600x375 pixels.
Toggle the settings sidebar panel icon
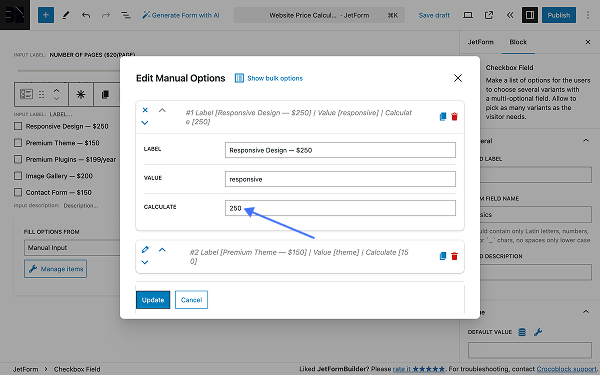coord(530,15)
